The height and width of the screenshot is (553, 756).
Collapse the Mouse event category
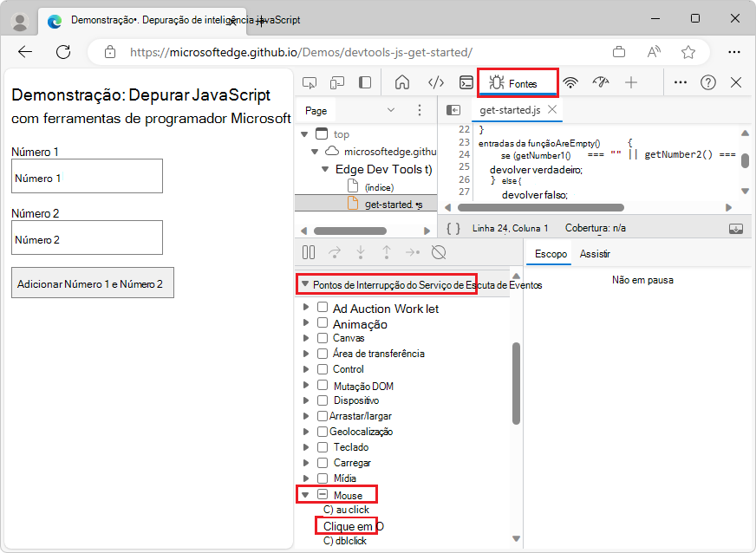305,495
